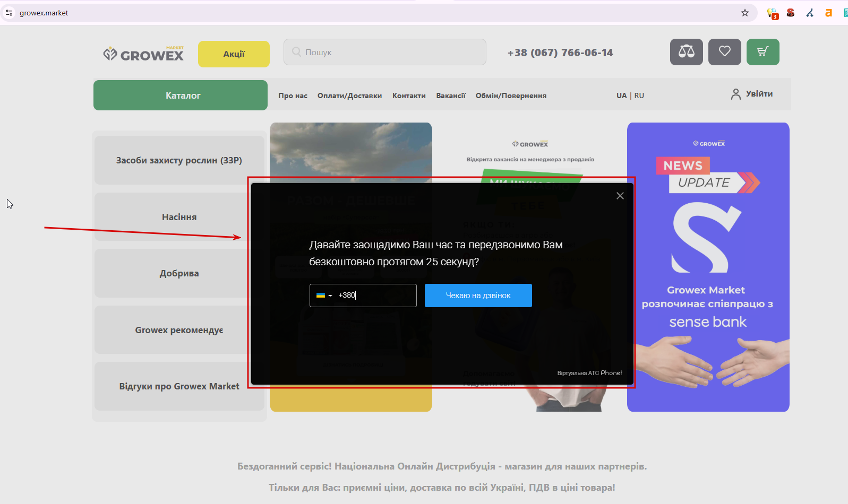
Task: Open the browser extension with badge 3
Action: pyautogui.click(x=773, y=13)
